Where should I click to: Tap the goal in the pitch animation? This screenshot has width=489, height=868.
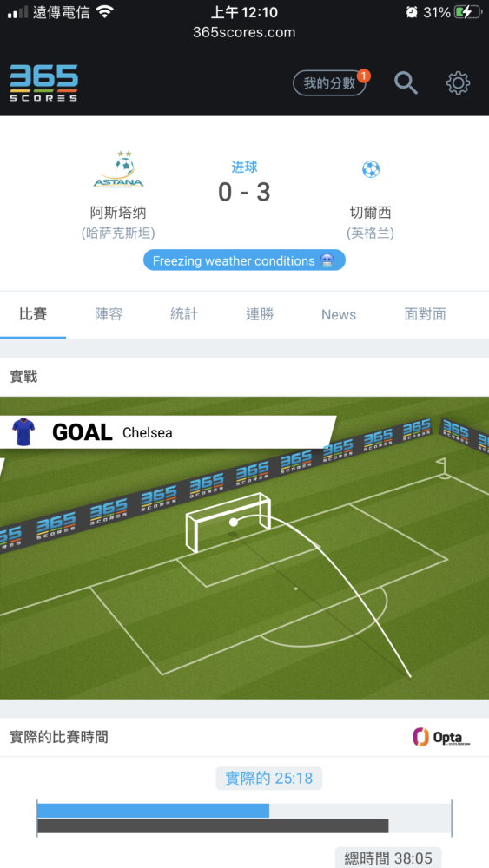228,522
